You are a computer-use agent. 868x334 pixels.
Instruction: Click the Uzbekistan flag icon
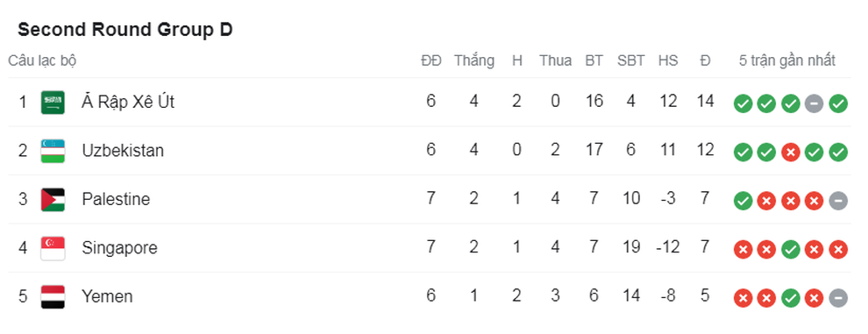(53, 151)
